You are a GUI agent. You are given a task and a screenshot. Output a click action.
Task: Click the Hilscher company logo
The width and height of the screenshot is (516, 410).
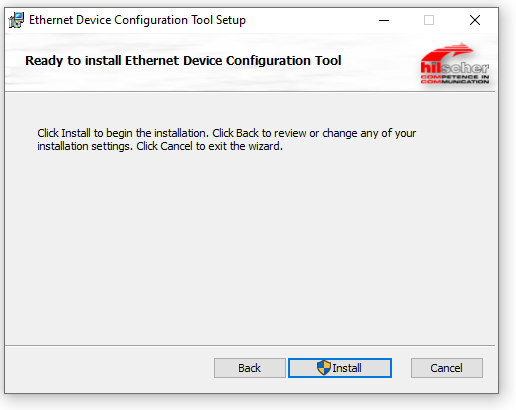tap(455, 63)
